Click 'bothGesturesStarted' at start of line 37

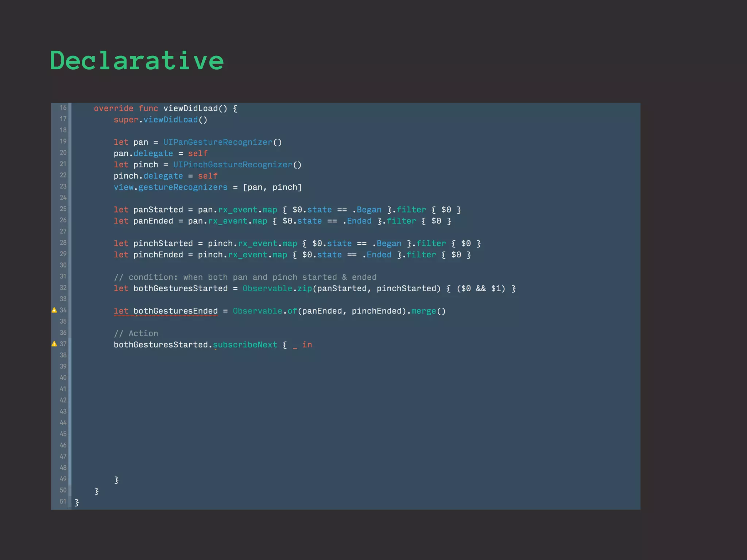tap(160, 345)
